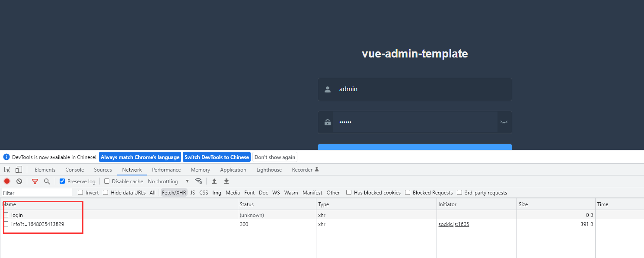The image size is (644, 258).
Task: Toggle the device toolbar
Action: coord(18,169)
